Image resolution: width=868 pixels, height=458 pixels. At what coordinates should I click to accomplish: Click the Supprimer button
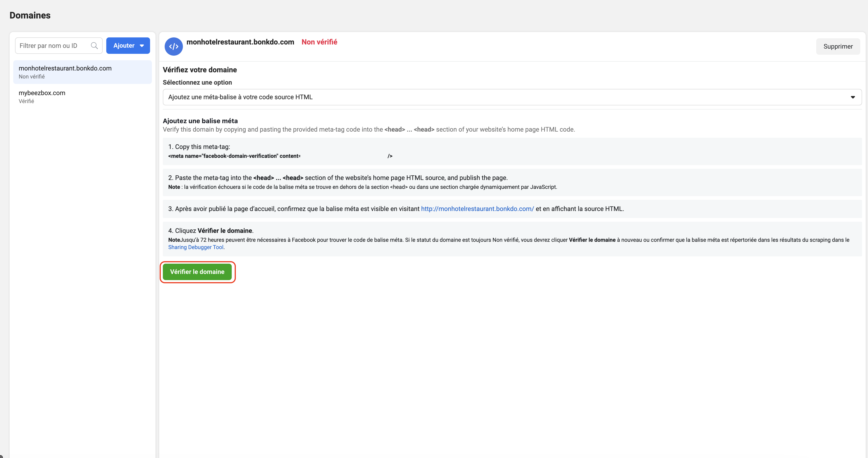(838, 47)
